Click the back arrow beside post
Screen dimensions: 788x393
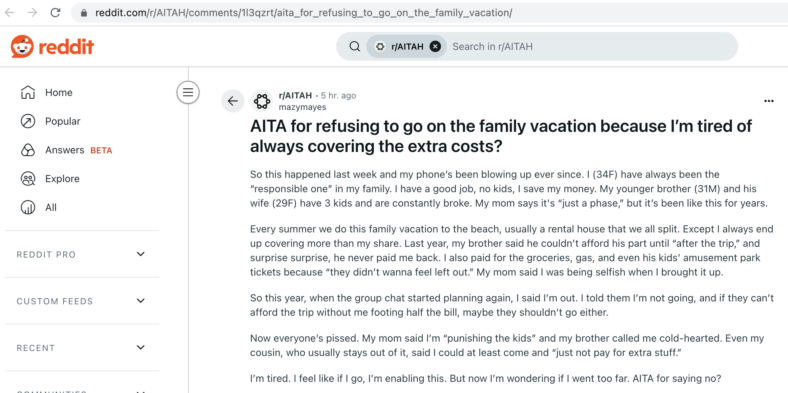233,101
